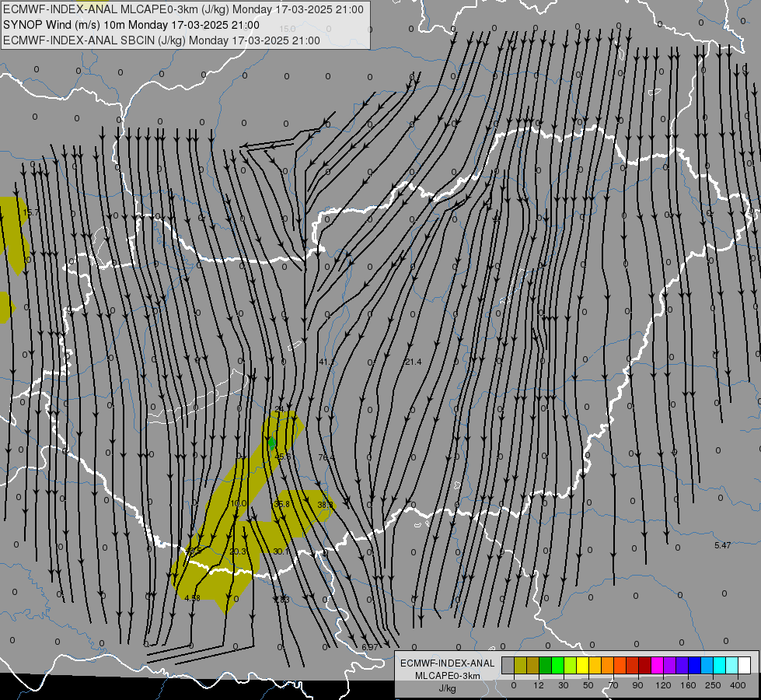
Task: Pick the magenta legend swatch
Action: pos(657,665)
